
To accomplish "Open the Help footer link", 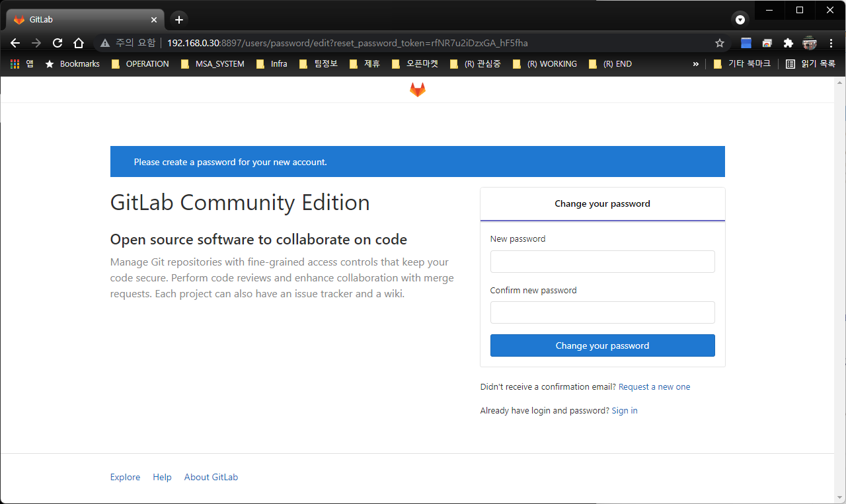I will point(162,478).
